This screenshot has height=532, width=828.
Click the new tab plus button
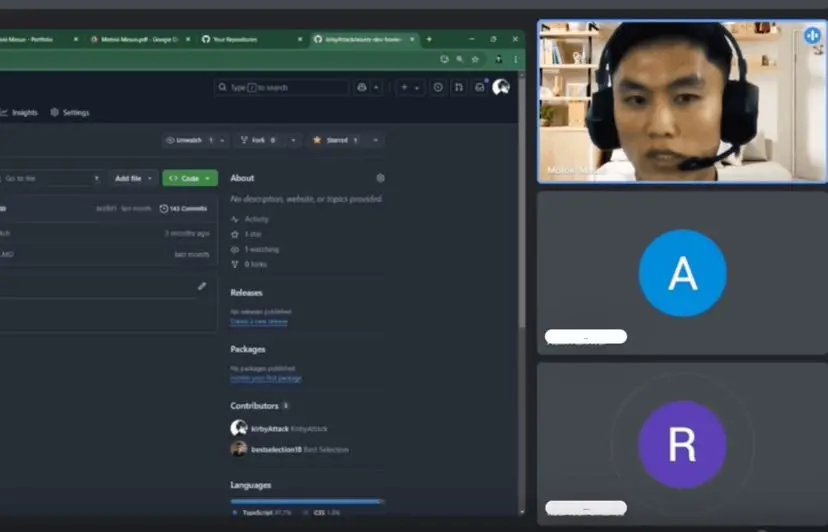[429, 39]
